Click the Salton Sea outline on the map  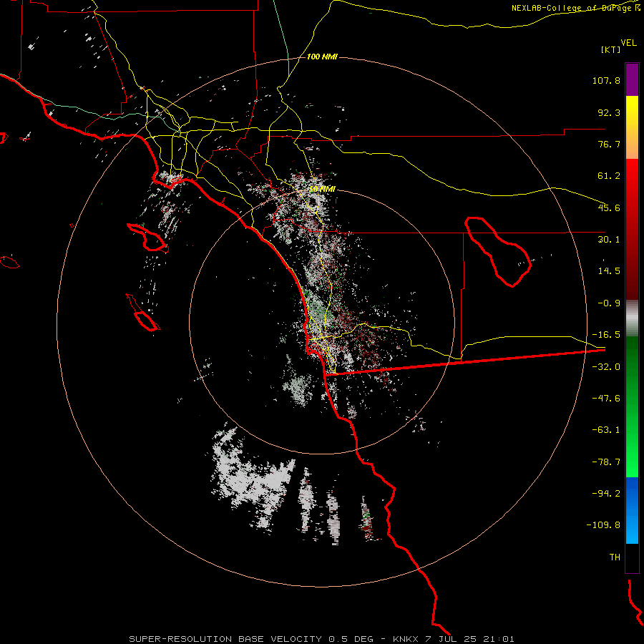click(x=498, y=251)
